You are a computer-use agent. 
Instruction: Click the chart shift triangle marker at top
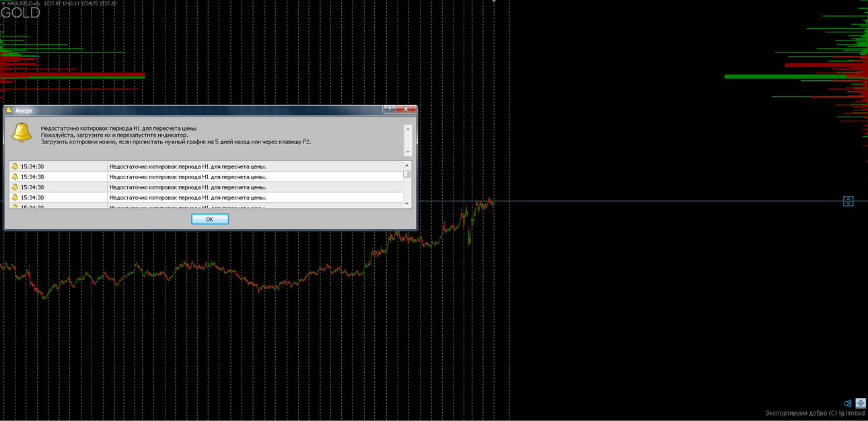click(x=494, y=1)
